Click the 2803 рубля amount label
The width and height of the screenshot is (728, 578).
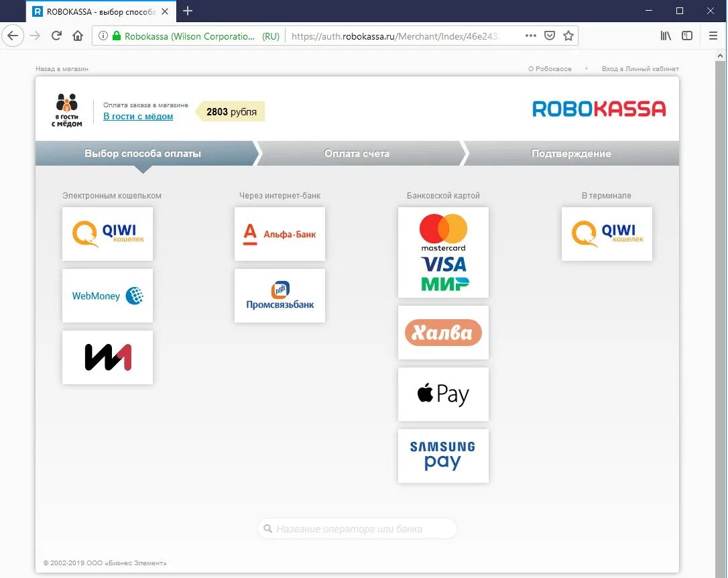pos(231,112)
